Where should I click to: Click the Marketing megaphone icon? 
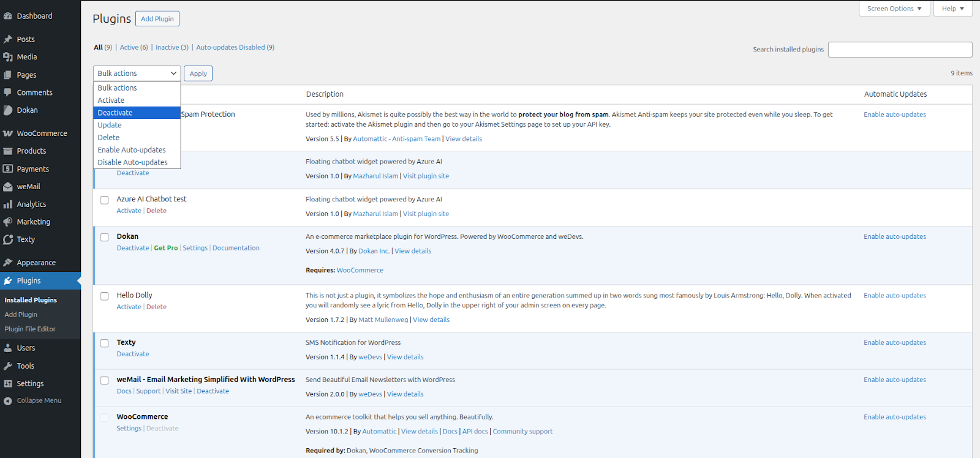8,222
